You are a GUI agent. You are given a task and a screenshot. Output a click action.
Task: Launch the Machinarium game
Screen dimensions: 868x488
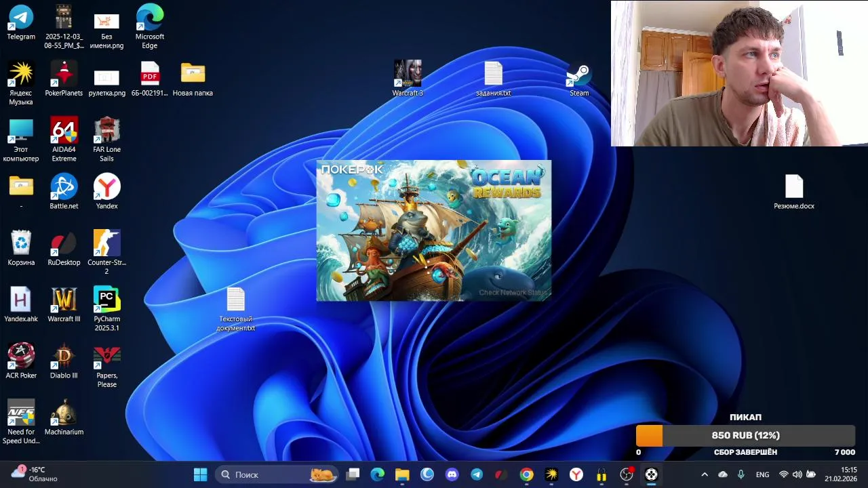coord(64,418)
